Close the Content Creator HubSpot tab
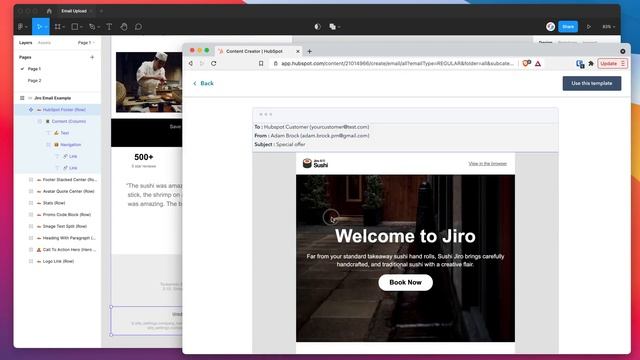 click(298, 51)
